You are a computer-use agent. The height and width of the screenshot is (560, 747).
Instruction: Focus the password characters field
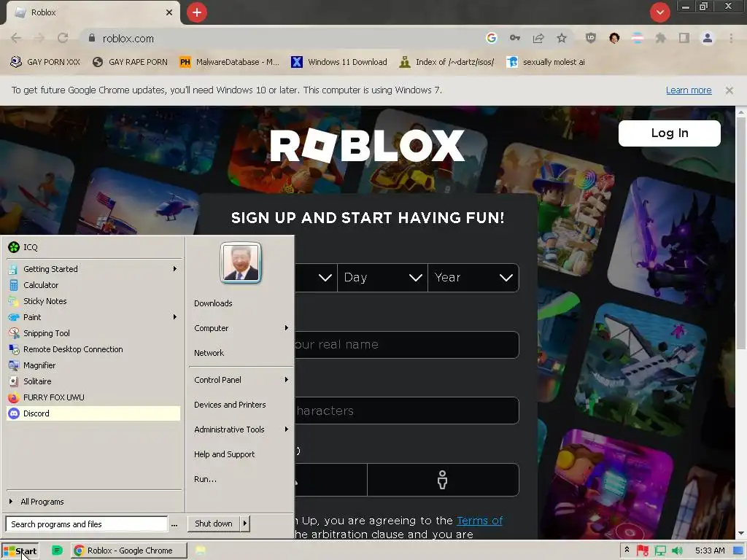tap(407, 411)
